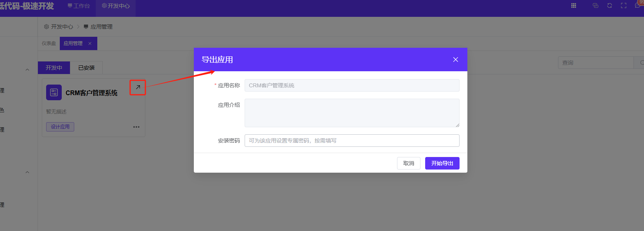The height and width of the screenshot is (231, 644).
Task: Click the 取消 button in dialog
Action: pyautogui.click(x=408, y=163)
